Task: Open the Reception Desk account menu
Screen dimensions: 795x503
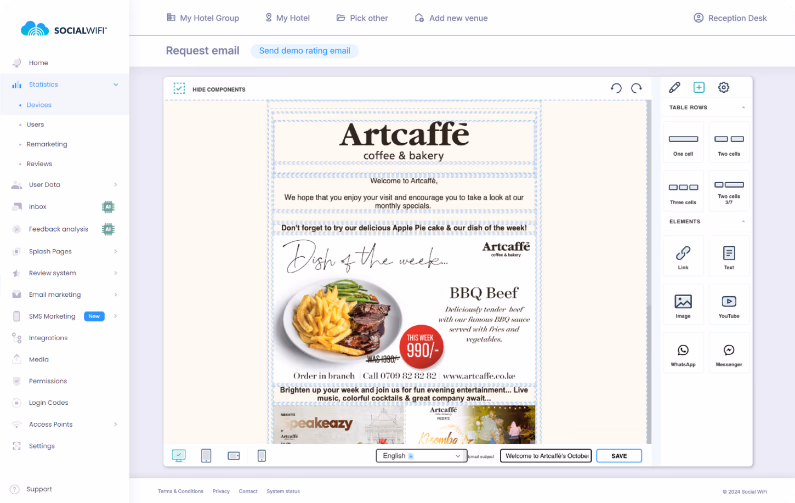Action: (730, 18)
